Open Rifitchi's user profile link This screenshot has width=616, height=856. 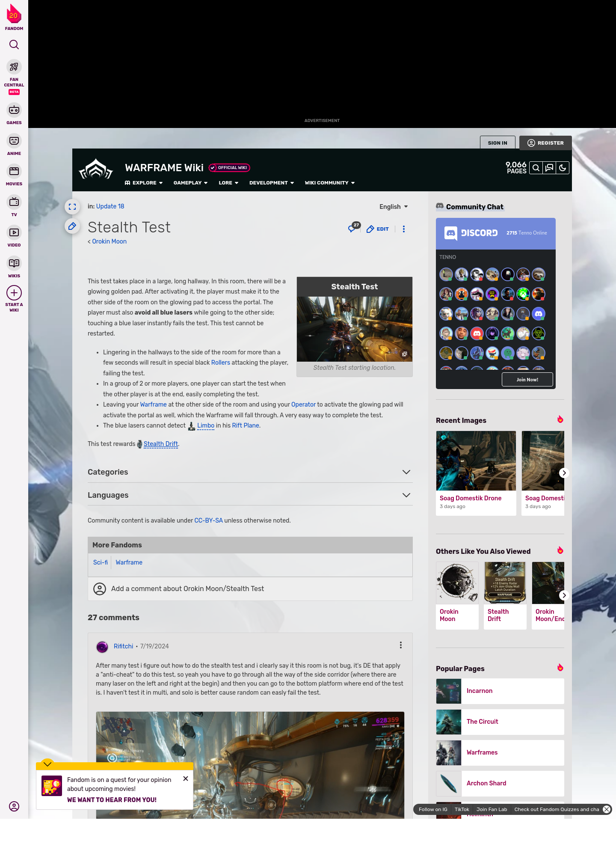123,646
